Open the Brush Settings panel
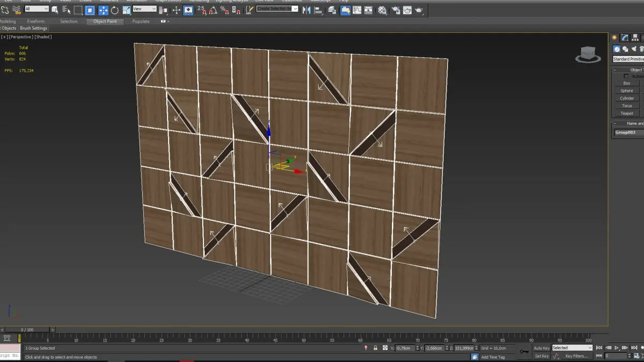This screenshot has height=362, width=644. pos(34,28)
